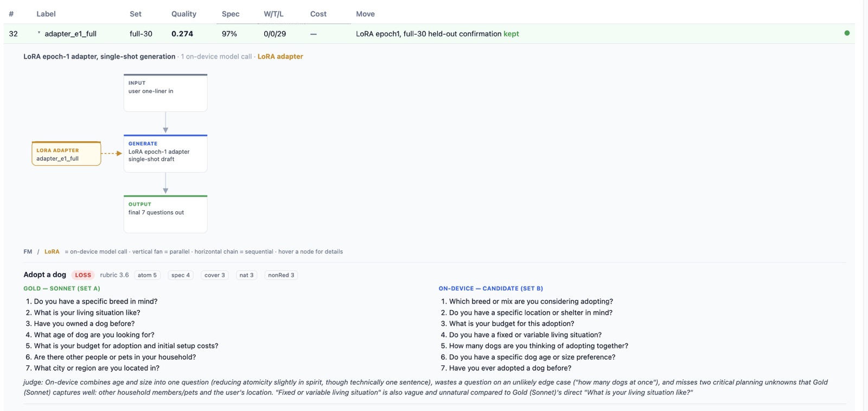The height and width of the screenshot is (411, 868).
Task: Click the dashed orange arrow connector
Action: click(111, 153)
